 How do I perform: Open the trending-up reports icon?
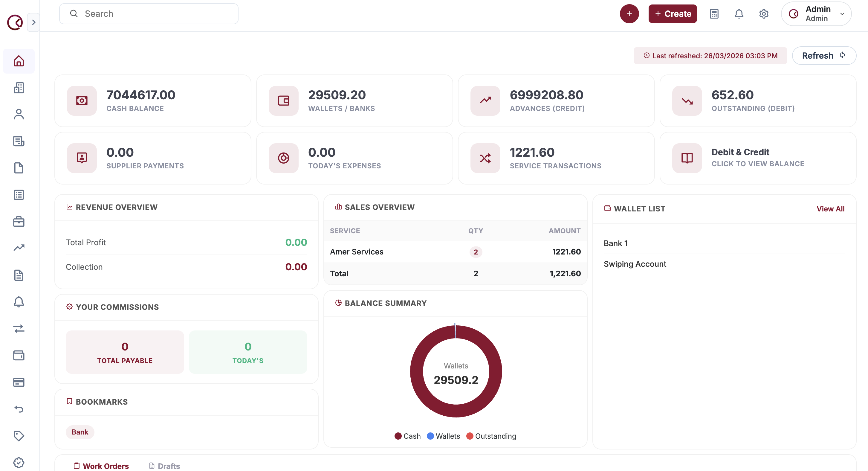coord(19,248)
